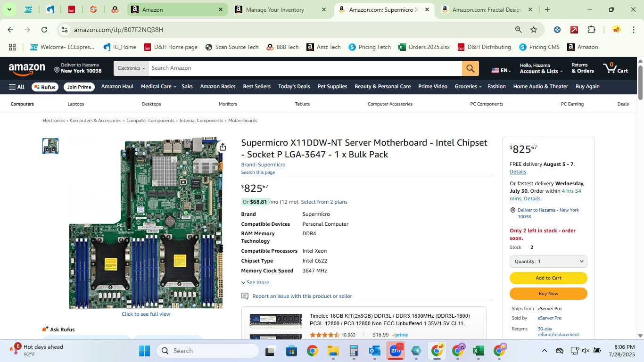Expand Account & Lists menu

[x=541, y=68]
